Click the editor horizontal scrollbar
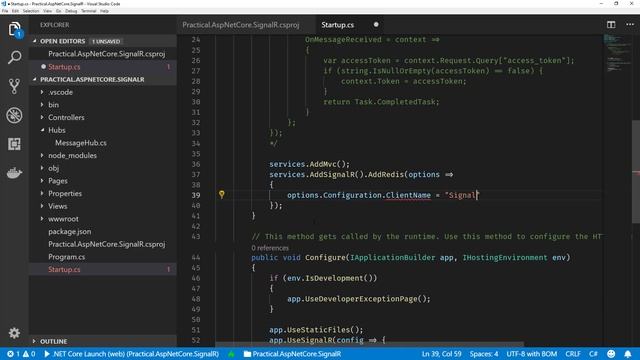Viewport: 640px width, 360px height. (369, 344)
